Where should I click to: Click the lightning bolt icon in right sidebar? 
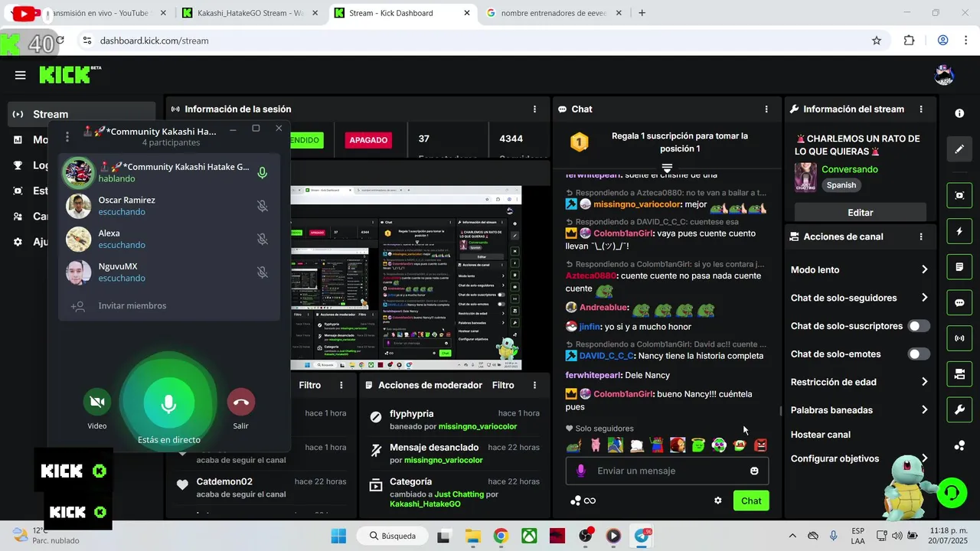(959, 231)
